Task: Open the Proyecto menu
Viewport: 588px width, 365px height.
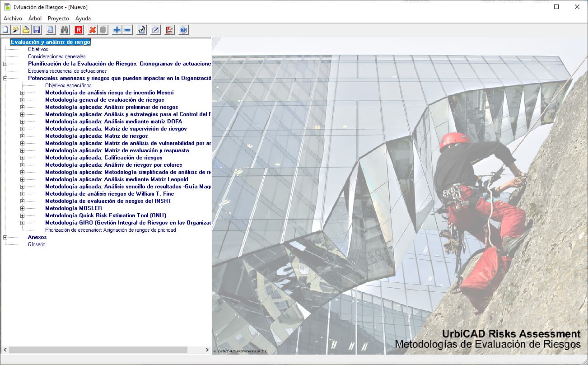Action: tap(58, 19)
